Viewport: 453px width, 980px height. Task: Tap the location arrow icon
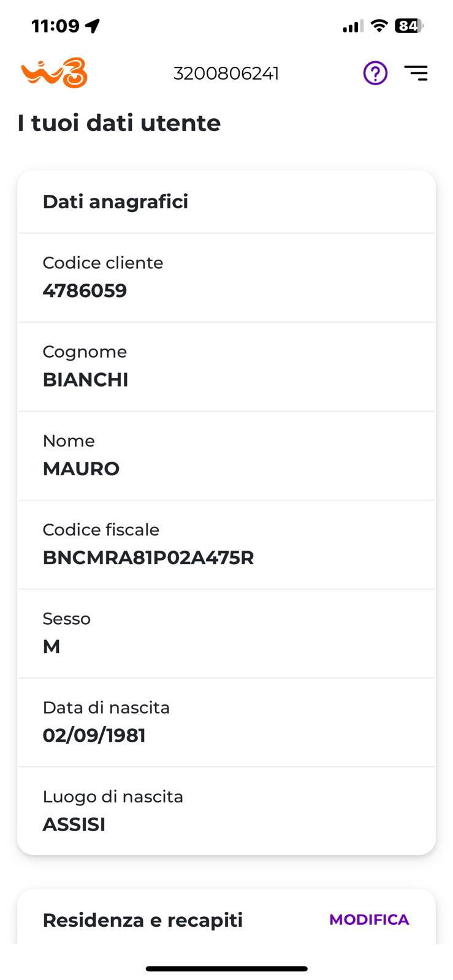pos(93,26)
